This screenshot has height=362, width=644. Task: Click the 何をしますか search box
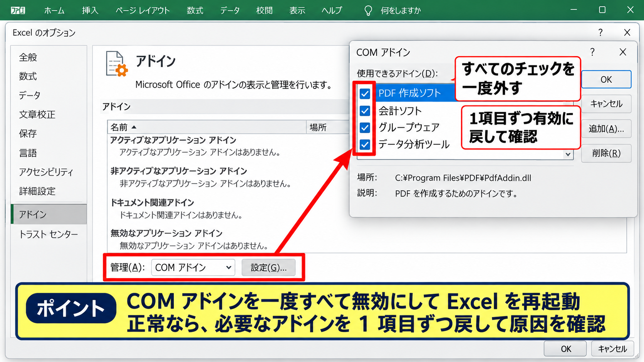point(401,10)
